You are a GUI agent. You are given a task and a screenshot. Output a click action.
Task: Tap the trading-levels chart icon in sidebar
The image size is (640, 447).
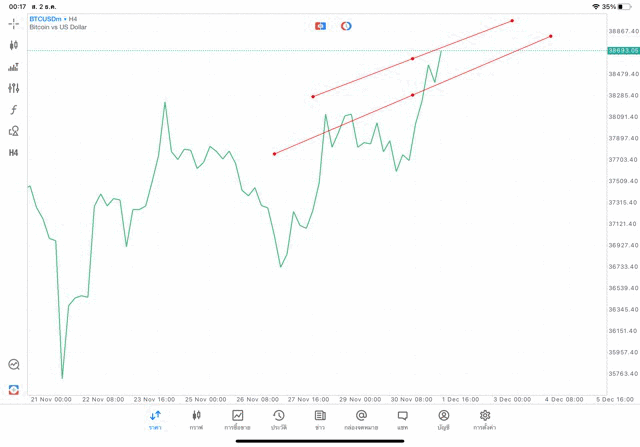(x=14, y=67)
